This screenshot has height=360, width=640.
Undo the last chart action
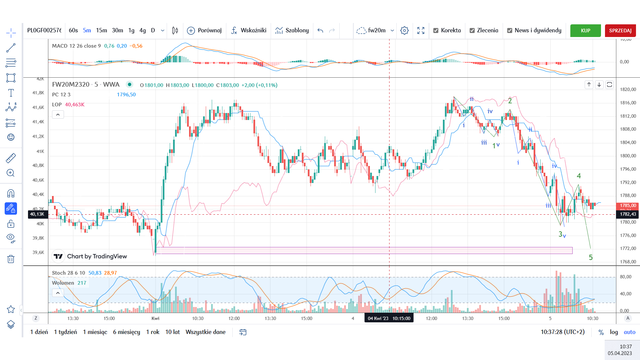(320, 31)
